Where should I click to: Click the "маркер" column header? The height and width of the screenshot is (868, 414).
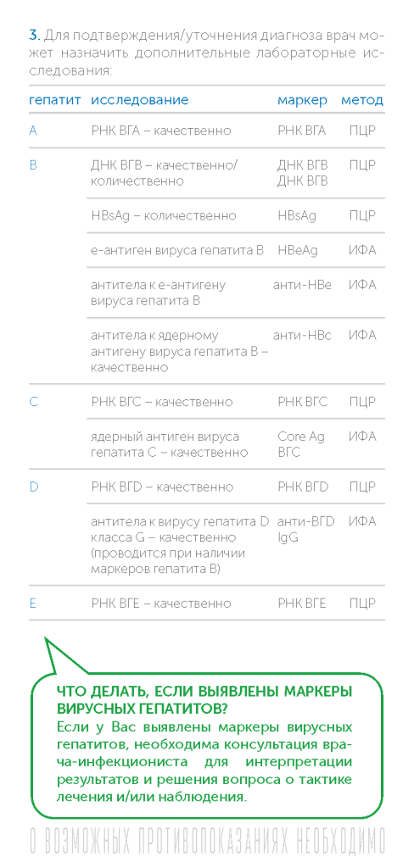[302, 100]
